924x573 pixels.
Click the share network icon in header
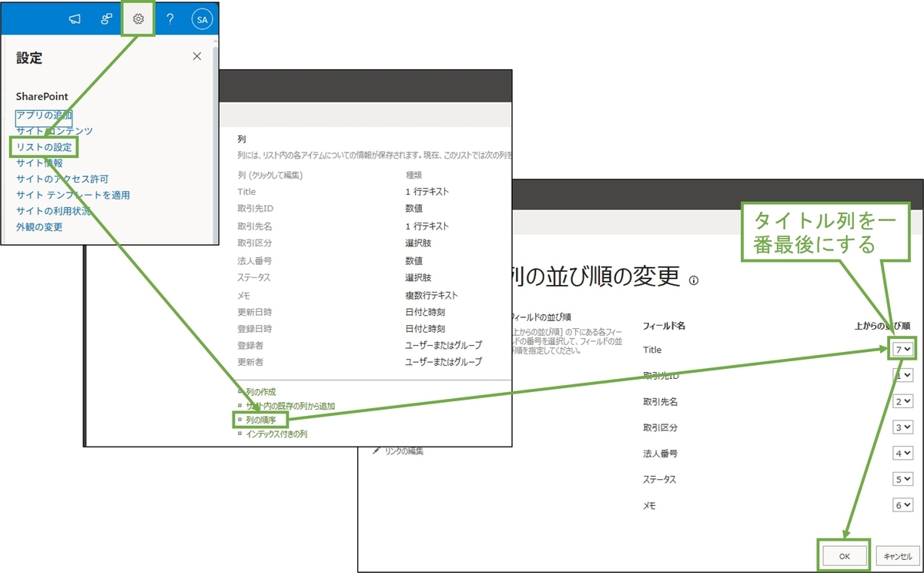pos(107,19)
